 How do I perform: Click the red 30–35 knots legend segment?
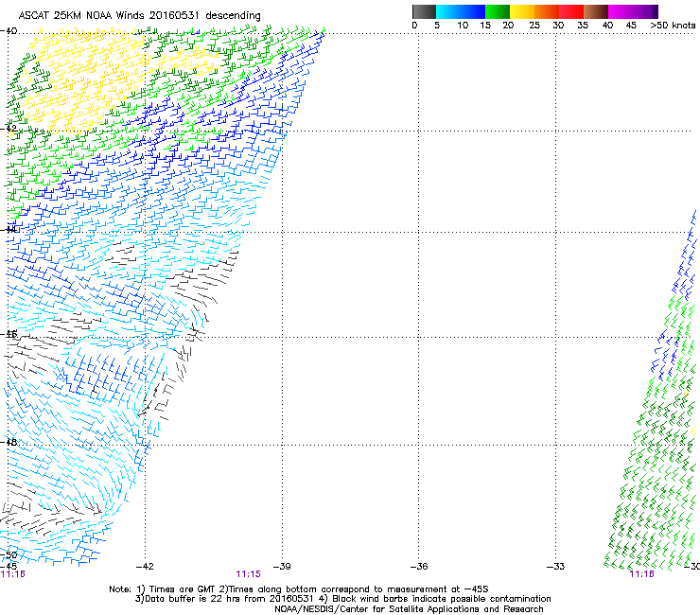click(x=571, y=11)
